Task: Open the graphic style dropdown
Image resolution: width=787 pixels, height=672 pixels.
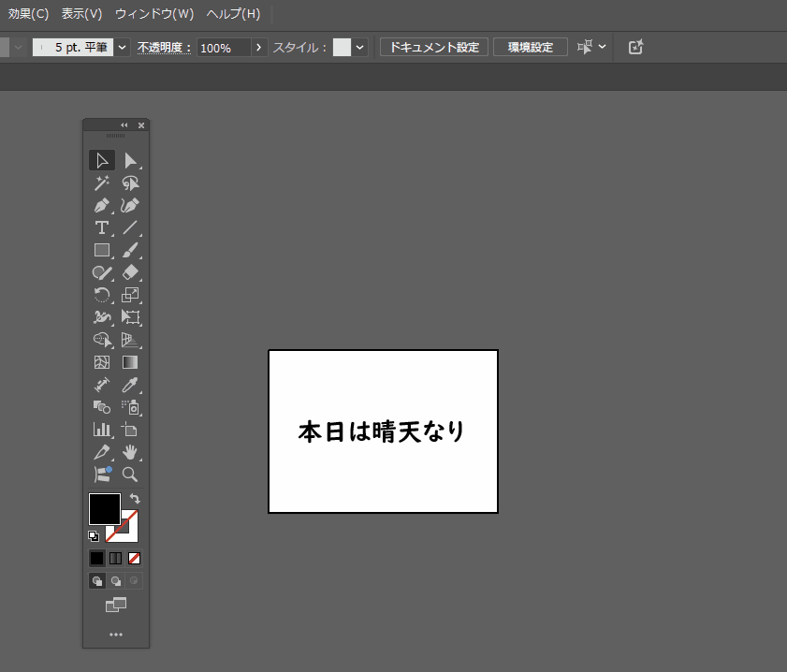Action: [360, 47]
